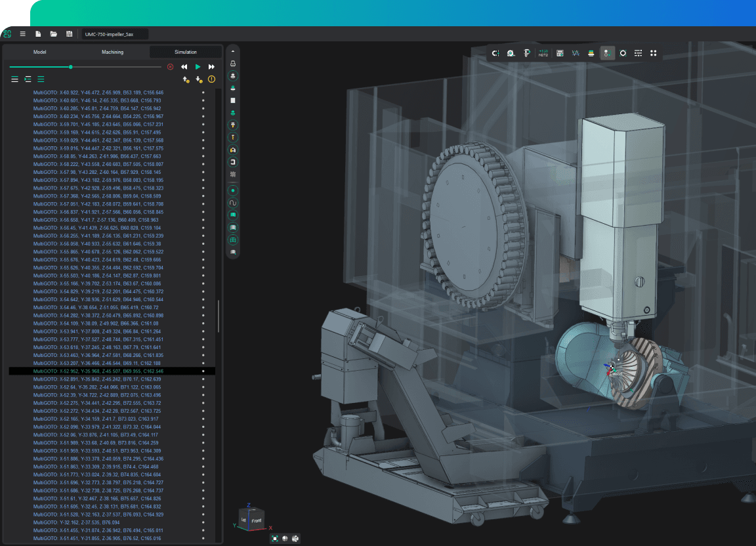Open the hamburger main menu

click(x=23, y=34)
